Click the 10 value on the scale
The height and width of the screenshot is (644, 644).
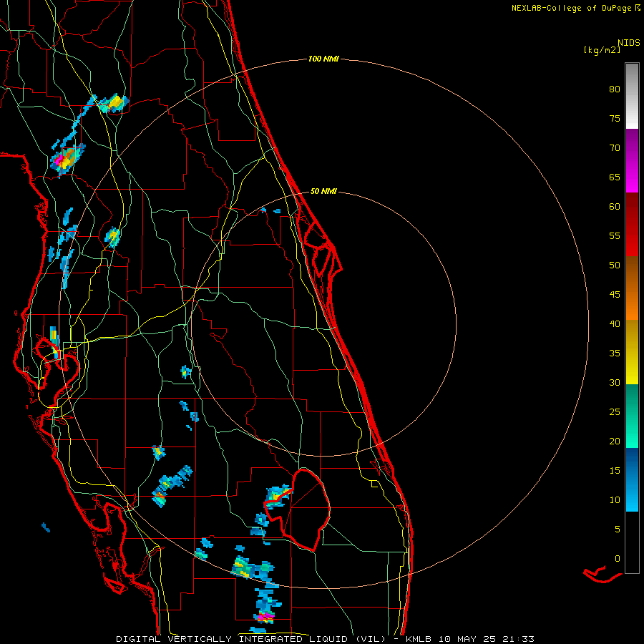pyautogui.click(x=615, y=500)
